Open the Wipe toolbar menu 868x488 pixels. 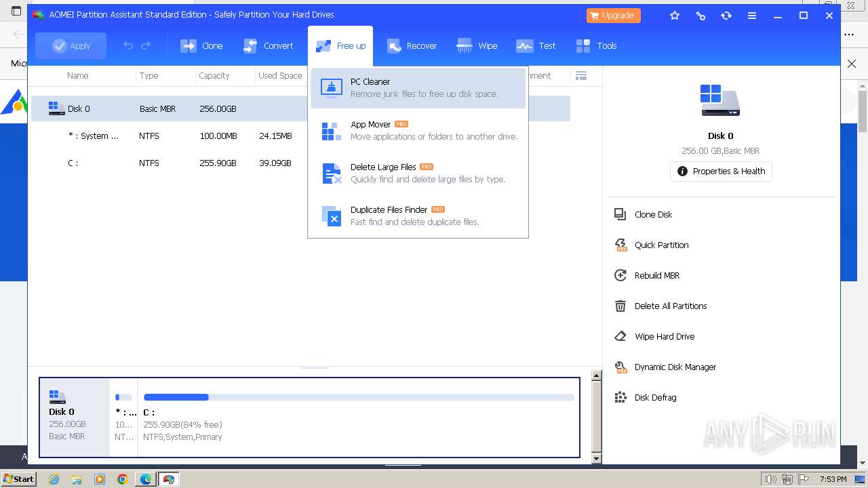(477, 46)
